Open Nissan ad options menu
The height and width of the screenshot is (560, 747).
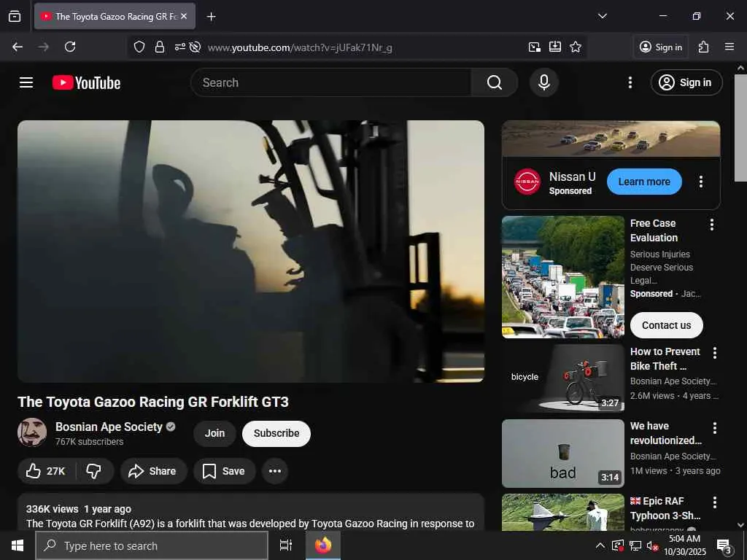tap(700, 182)
